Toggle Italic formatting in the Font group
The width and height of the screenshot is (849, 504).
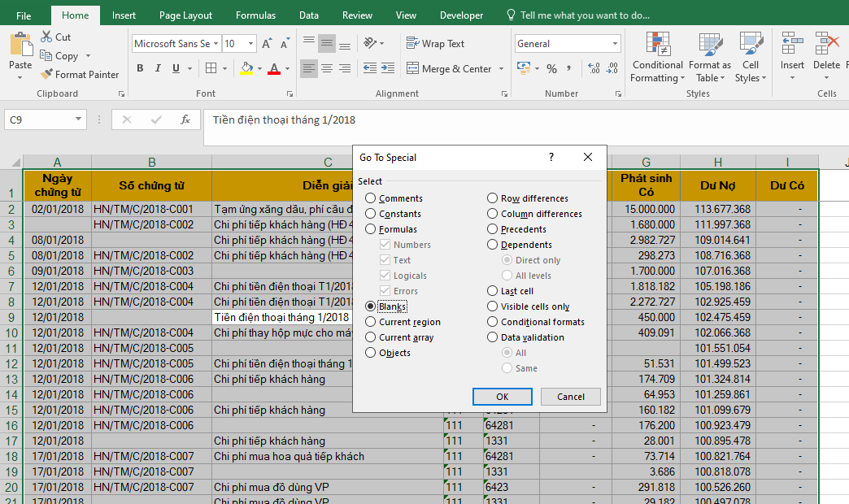point(158,69)
